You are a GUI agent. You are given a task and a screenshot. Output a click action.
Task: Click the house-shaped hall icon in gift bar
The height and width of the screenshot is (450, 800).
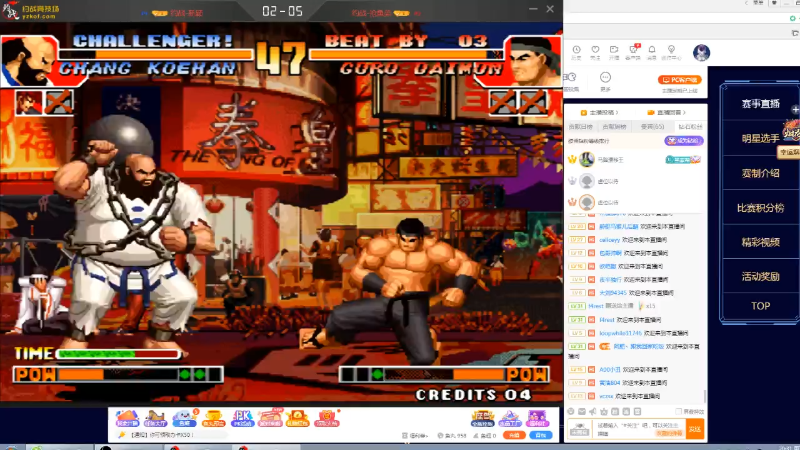coord(156,418)
